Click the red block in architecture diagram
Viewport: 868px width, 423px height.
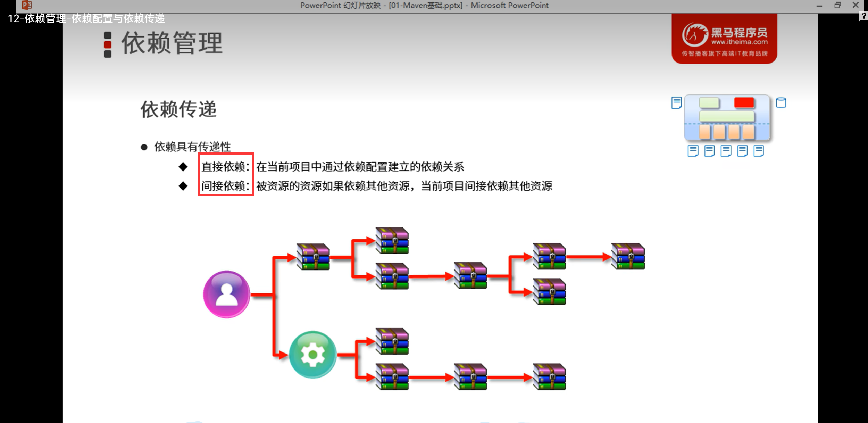[744, 103]
